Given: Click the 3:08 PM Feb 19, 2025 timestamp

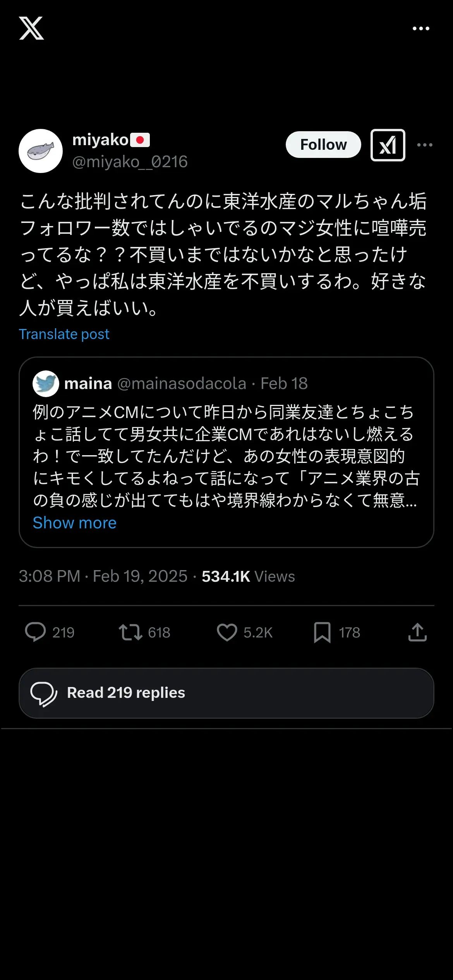Looking at the screenshot, I should [x=103, y=576].
